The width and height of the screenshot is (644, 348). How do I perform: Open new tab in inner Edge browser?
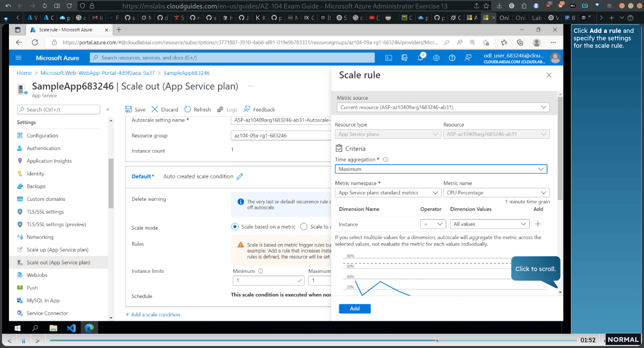tap(119, 30)
